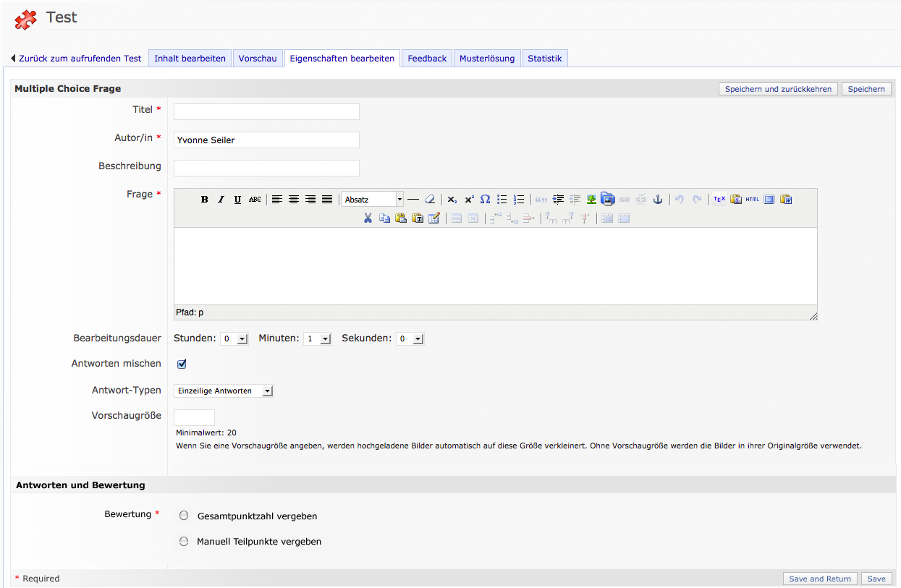Go back via Zurück zum aufrufenden Test
Screen dimensions: 901x588
76,59
